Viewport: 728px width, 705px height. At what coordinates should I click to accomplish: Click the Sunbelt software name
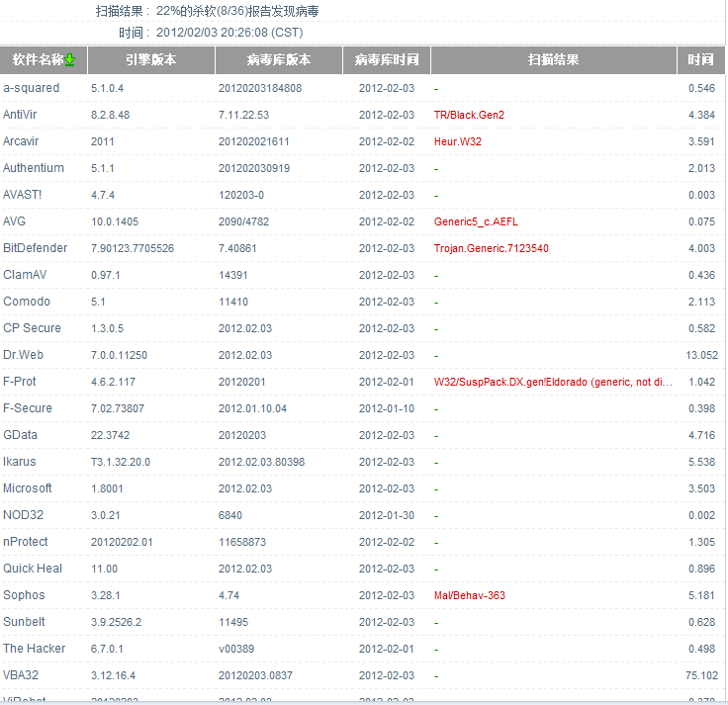click(x=24, y=622)
